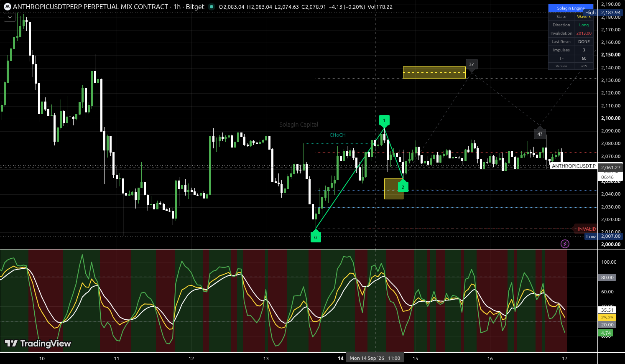Select the yellow retracement box by wave 2
Viewport: 625px width, 364px height.
tap(393, 188)
